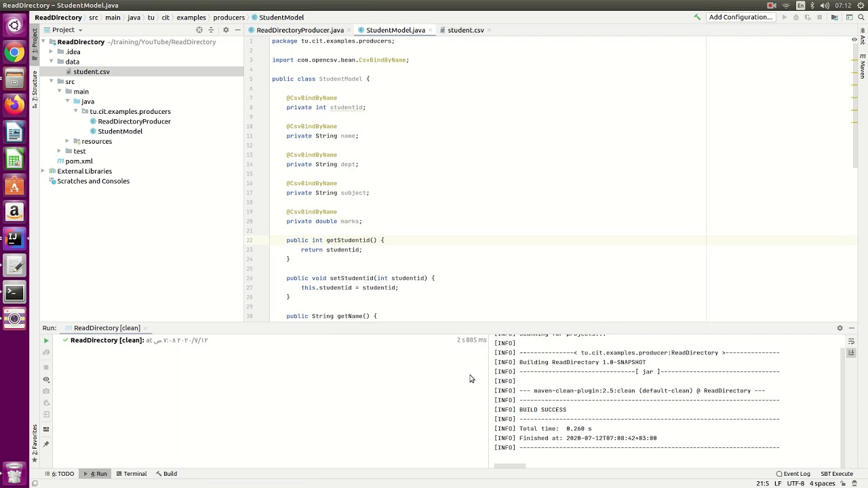Image resolution: width=868 pixels, height=488 pixels.
Task: Open Firefox from the dock
Action: (14, 105)
